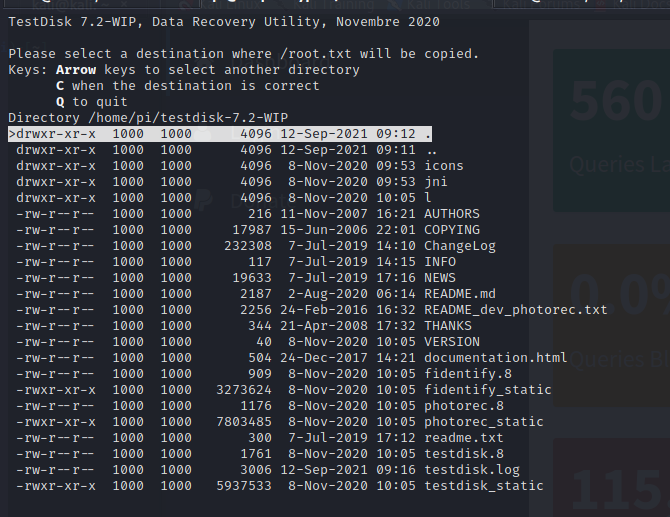Select the jni directory
This screenshot has height=517, width=670.
435,181
